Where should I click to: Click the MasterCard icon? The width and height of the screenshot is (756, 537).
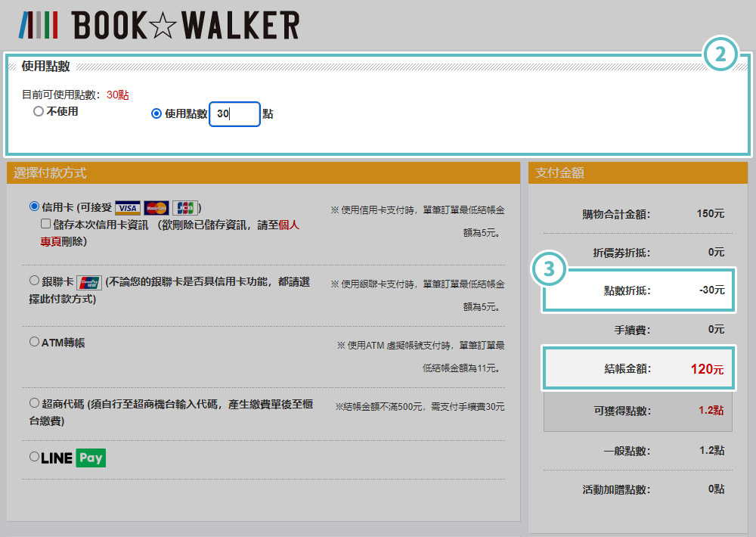pyautogui.click(x=156, y=208)
